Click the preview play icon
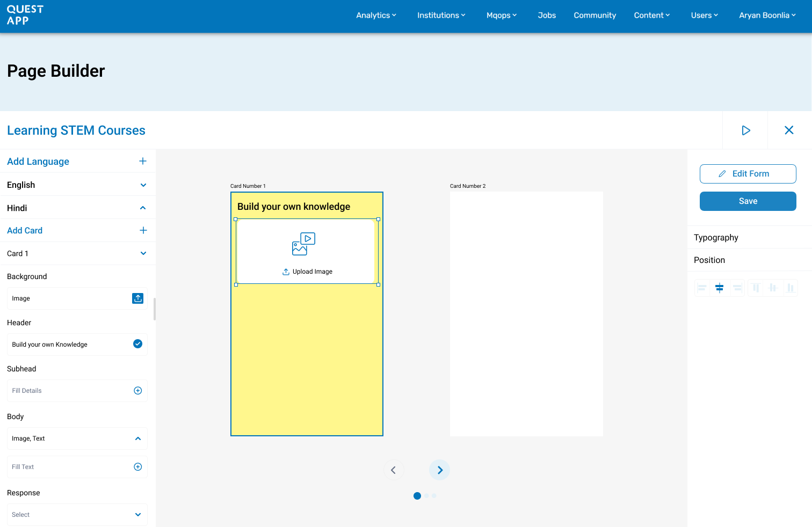 click(745, 130)
